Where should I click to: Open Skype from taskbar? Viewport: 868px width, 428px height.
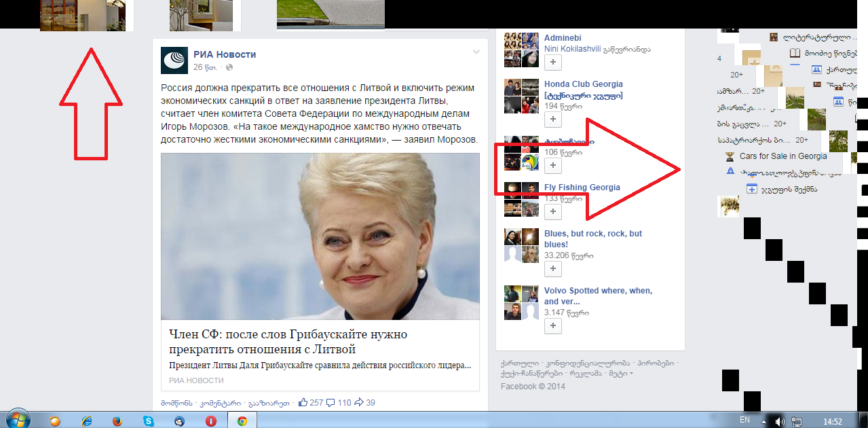pos(149,421)
